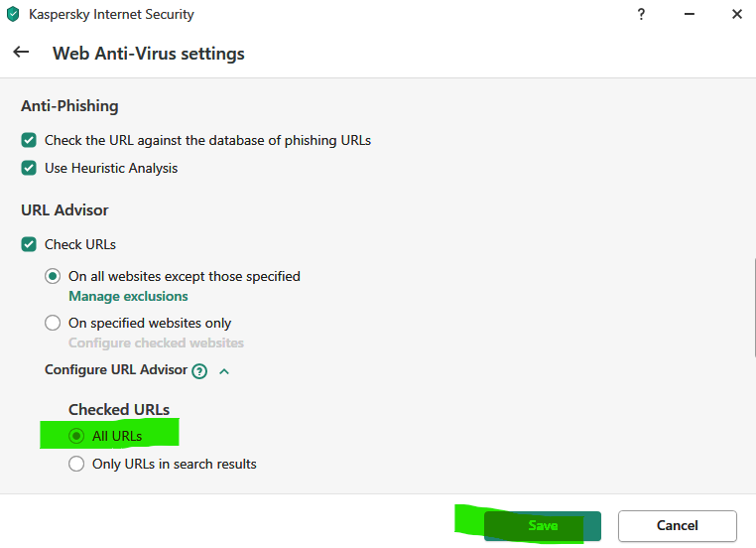The image size is (756, 548).
Task: Click the Configure URL Advisor help icon
Action: coord(199,370)
